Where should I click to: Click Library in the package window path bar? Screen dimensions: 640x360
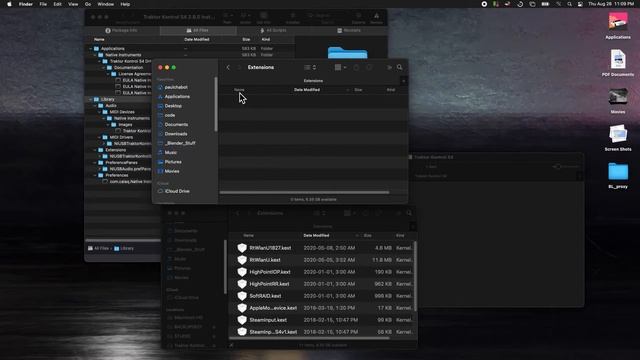(124, 248)
